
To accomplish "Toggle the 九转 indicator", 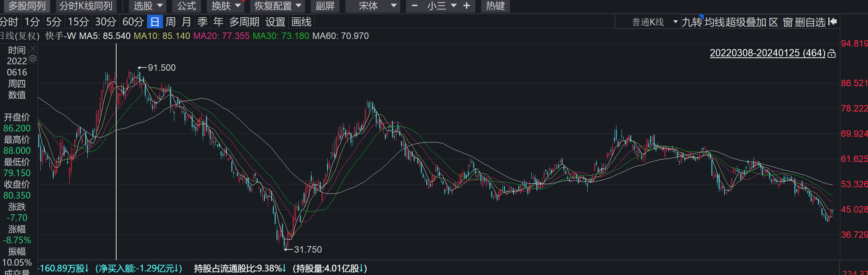I will click(x=692, y=22).
